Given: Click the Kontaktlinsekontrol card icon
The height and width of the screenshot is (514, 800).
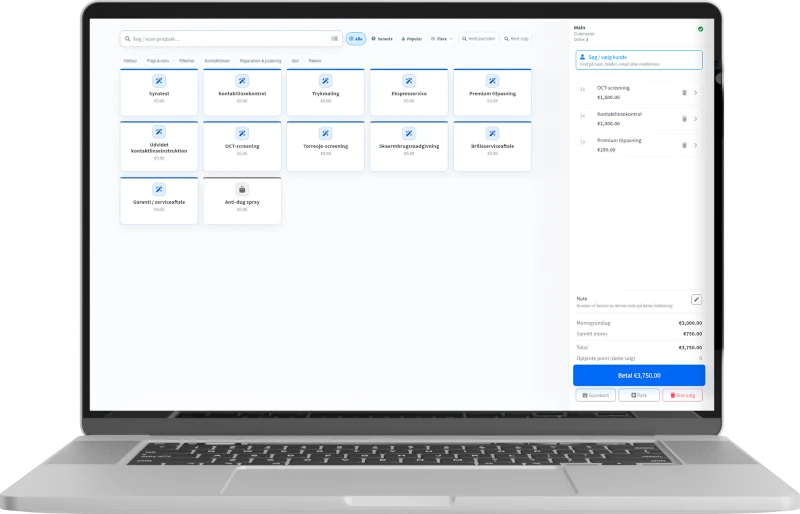Looking at the screenshot, I should tap(242, 81).
